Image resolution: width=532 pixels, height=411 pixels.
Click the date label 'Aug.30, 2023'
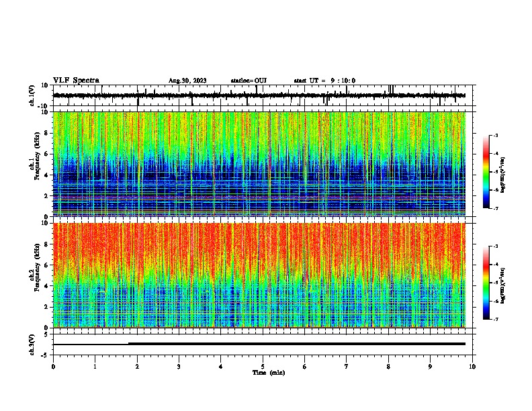(187, 81)
